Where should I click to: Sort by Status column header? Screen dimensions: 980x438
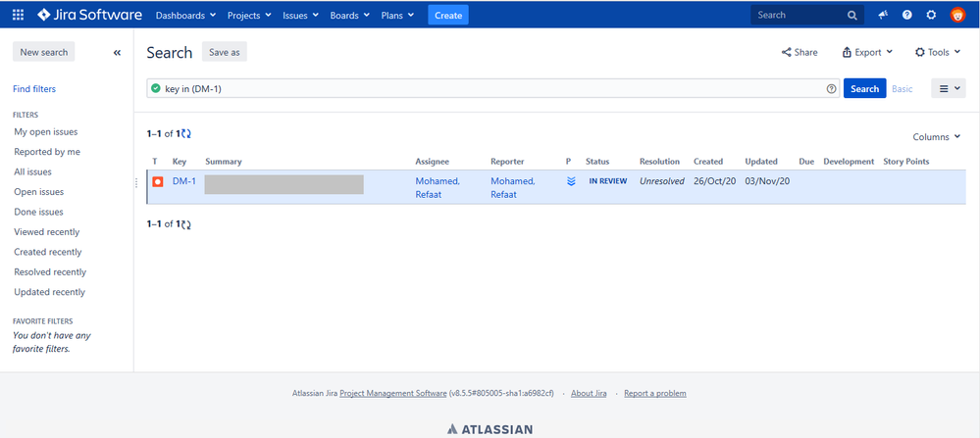click(596, 162)
